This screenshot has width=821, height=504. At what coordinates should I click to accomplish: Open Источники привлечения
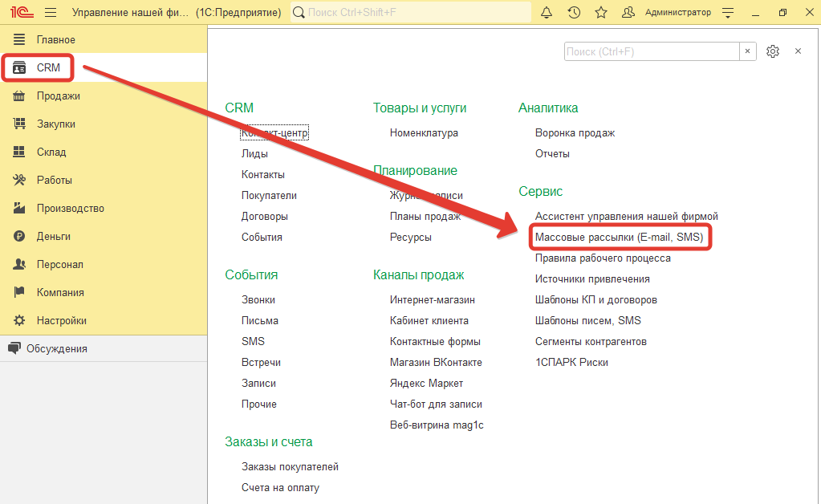(x=592, y=279)
